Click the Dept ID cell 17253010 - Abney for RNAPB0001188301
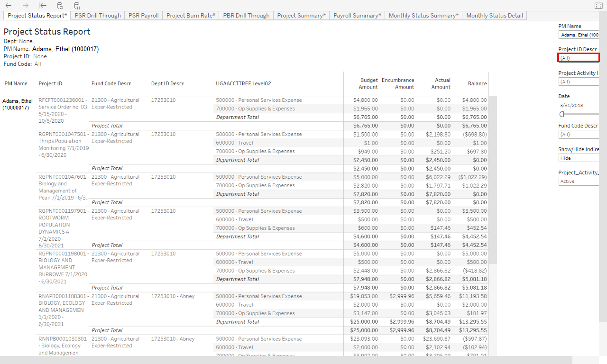 pyautogui.click(x=173, y=296)
